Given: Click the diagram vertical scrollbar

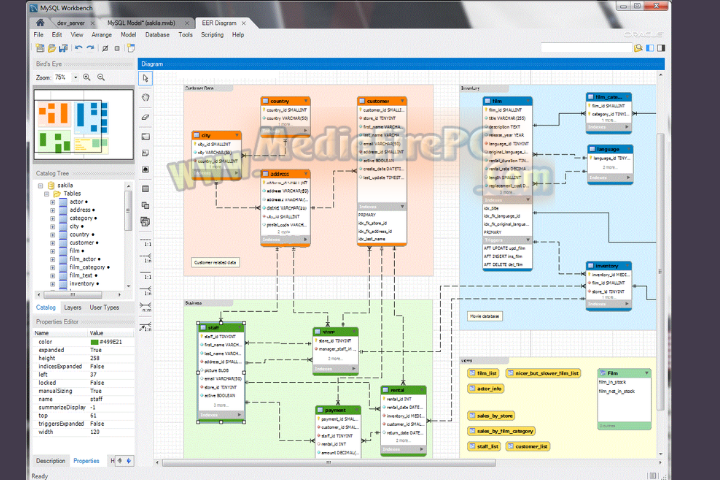Looking at the screenshot, I should [x=660, y=271].
